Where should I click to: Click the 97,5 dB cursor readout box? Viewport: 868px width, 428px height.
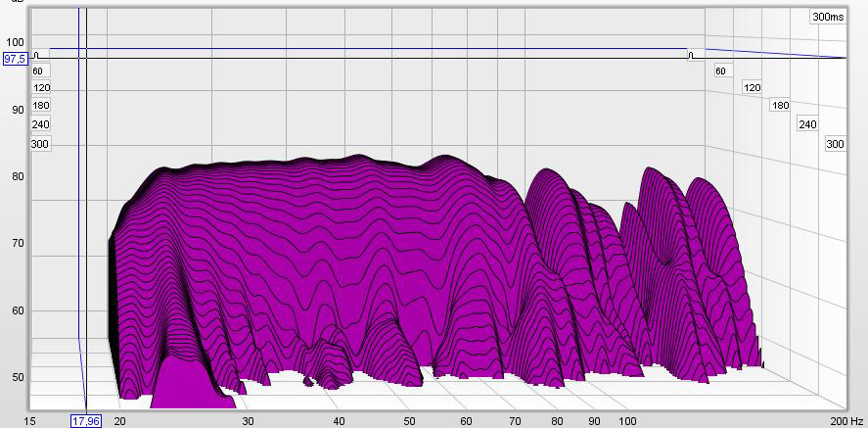[15, 59]
